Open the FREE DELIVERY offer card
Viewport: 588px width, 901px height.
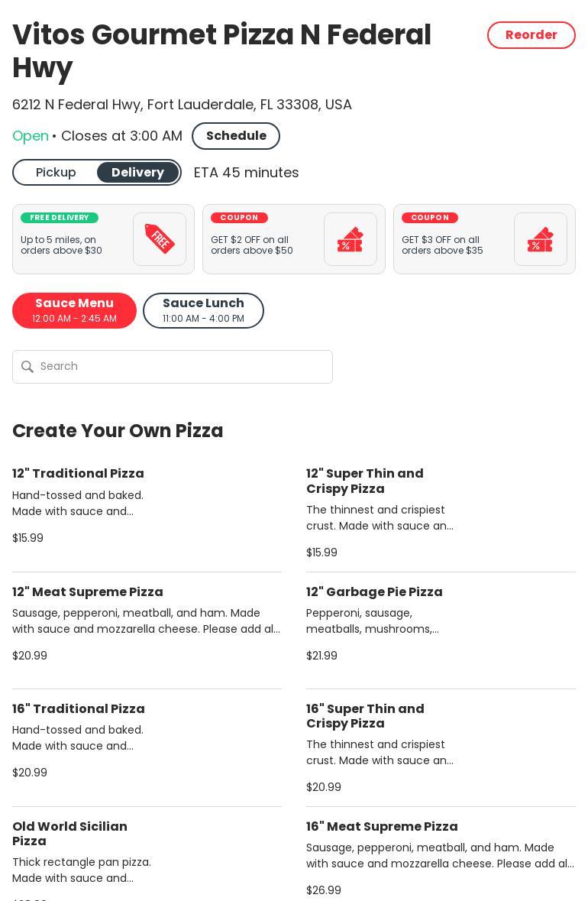tap(73, 239)
